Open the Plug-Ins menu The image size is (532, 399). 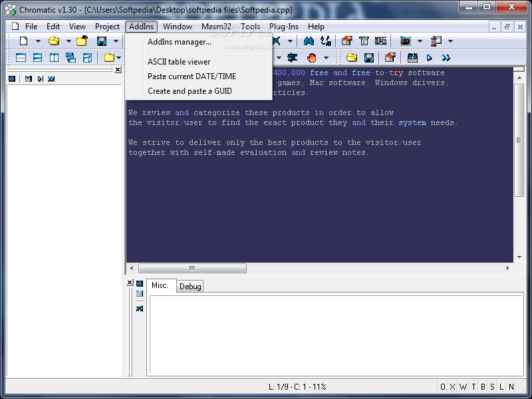pos(284,27)
